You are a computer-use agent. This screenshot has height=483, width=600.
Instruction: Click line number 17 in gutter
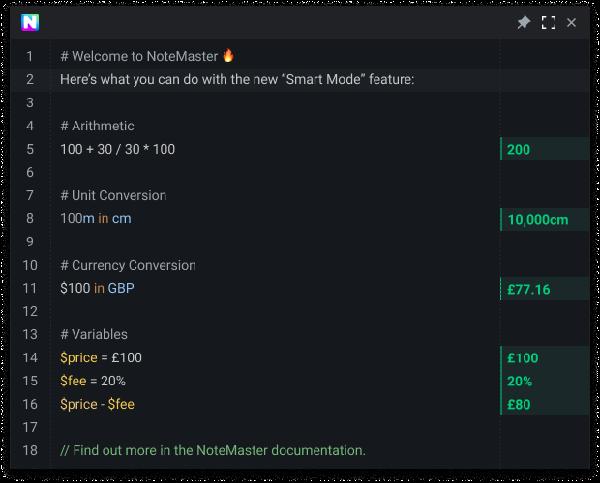coord(30,427)
